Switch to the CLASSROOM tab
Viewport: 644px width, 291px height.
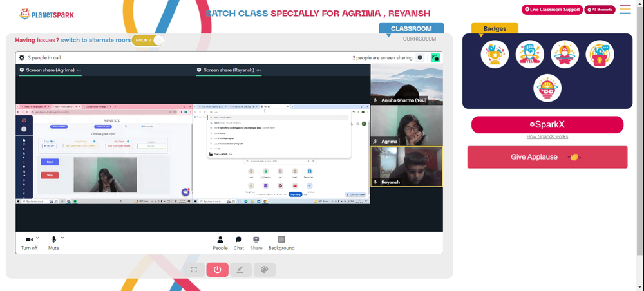(x=411, y=29)
